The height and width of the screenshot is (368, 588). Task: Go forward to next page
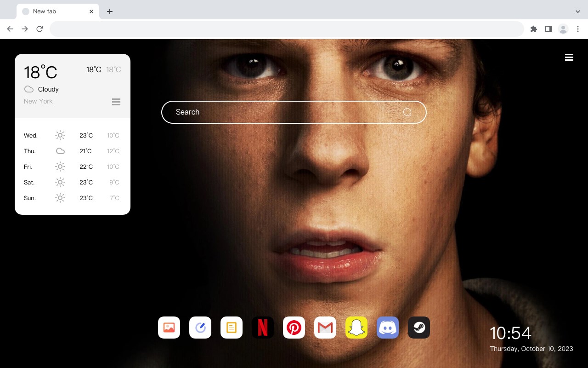[25, 29]
